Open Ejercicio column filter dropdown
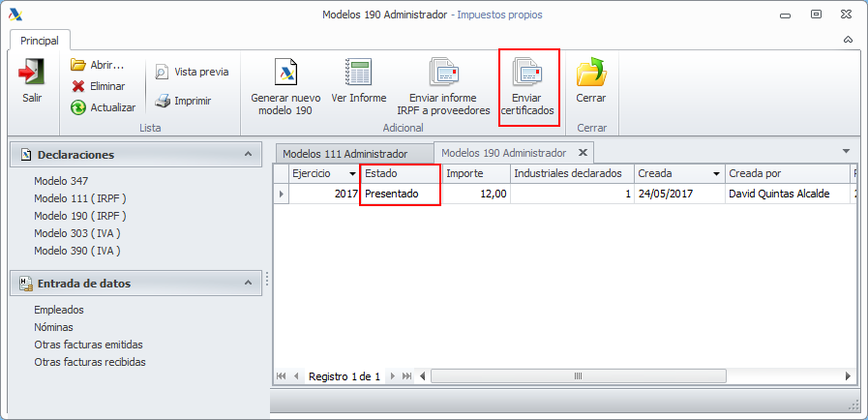The image size is (868, 420). coord(352,174)
